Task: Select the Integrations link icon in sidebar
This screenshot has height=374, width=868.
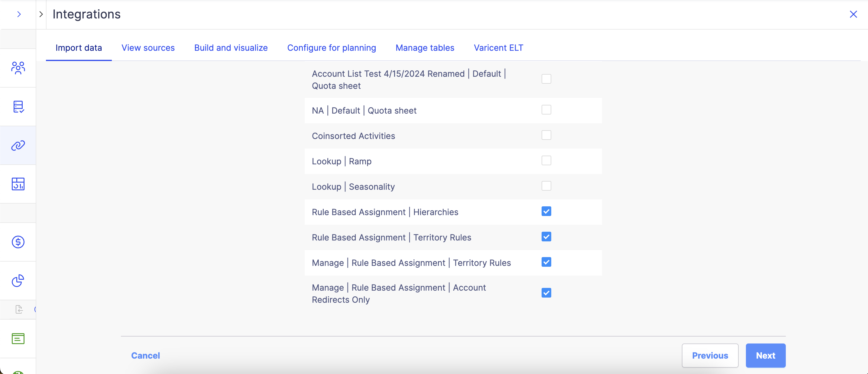Action: pyautogui.click(x=18, y=146)
